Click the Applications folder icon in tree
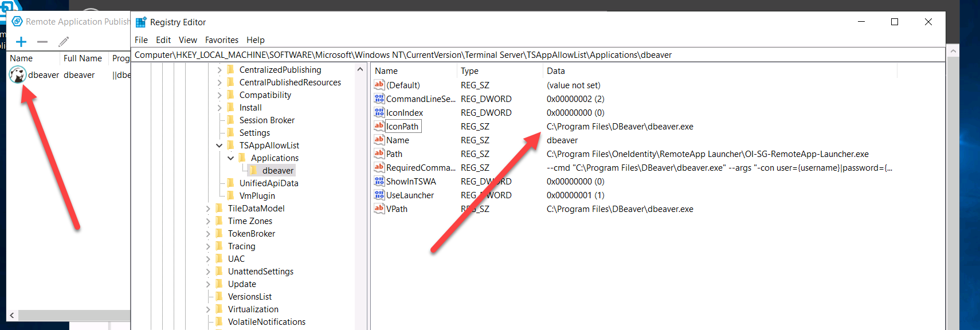This screenshot has width=980, height=330. tap(242, 158)
